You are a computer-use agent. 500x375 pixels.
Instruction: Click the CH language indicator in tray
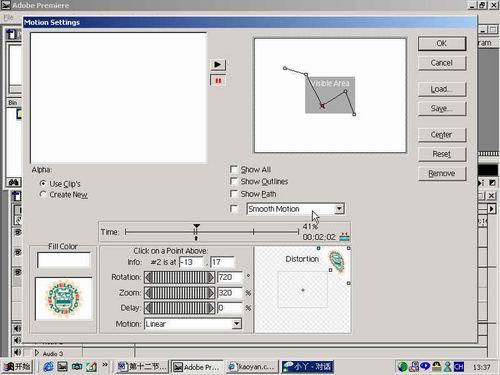pos(459,367)
